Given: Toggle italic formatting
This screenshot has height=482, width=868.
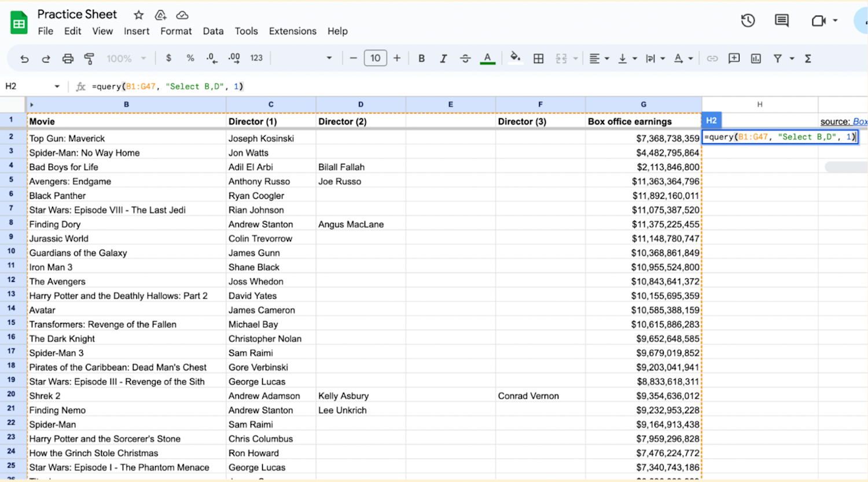Looking at the screenshot, I should pyautogui.click(x=443, y=58).
